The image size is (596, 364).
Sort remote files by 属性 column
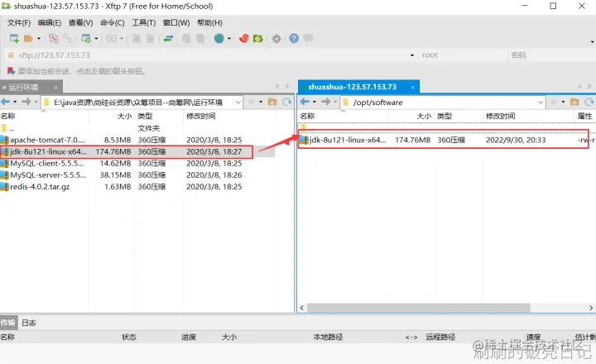click(x=584, y=116)
